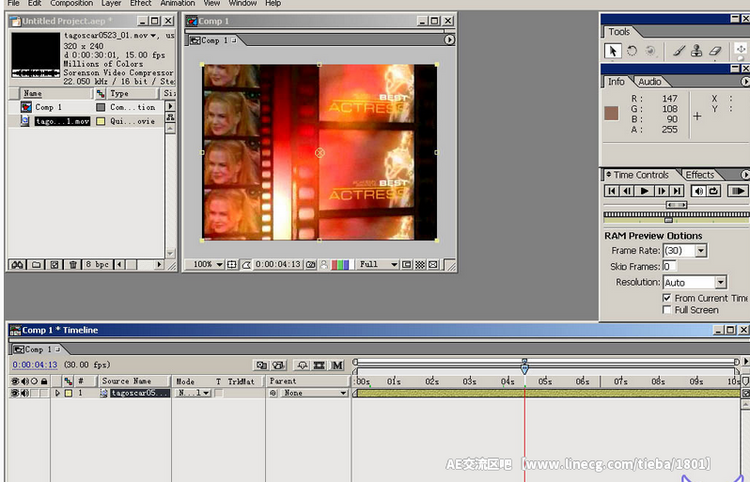Screen dimensions: 750x482
Task: Select the Eraser tool
Action: pyautogui.click(x=715, y=51)
